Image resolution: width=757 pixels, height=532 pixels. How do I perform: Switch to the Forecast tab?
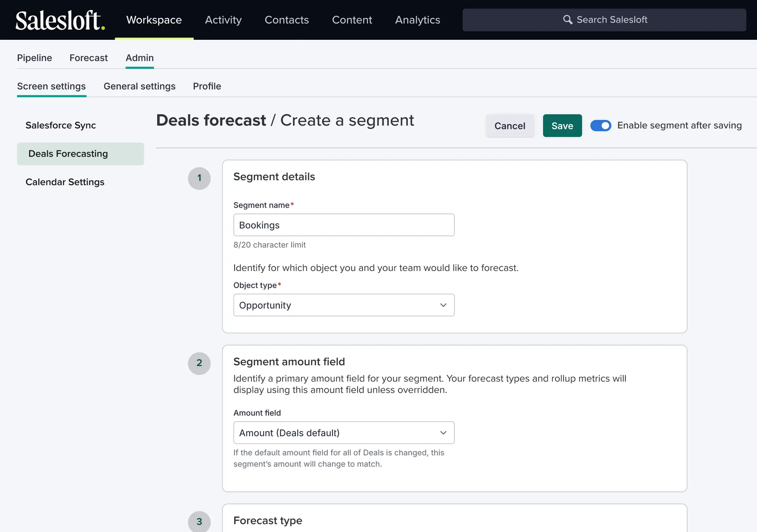(88, 58)
